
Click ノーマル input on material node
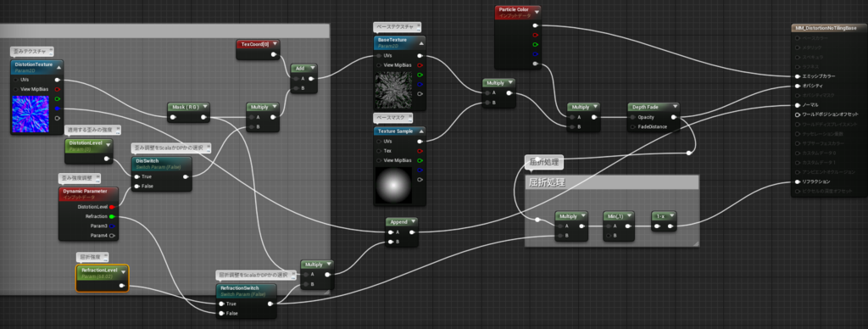coord(798,104)
